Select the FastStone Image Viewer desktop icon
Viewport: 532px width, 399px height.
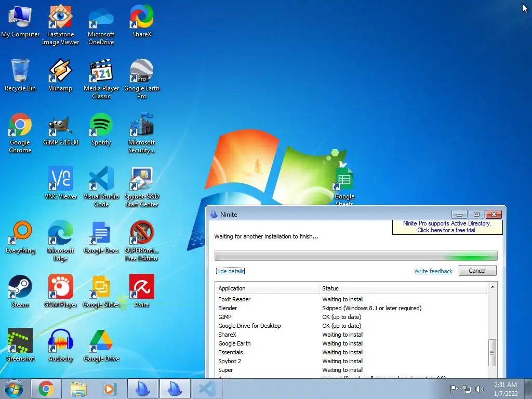coord(60,24)
